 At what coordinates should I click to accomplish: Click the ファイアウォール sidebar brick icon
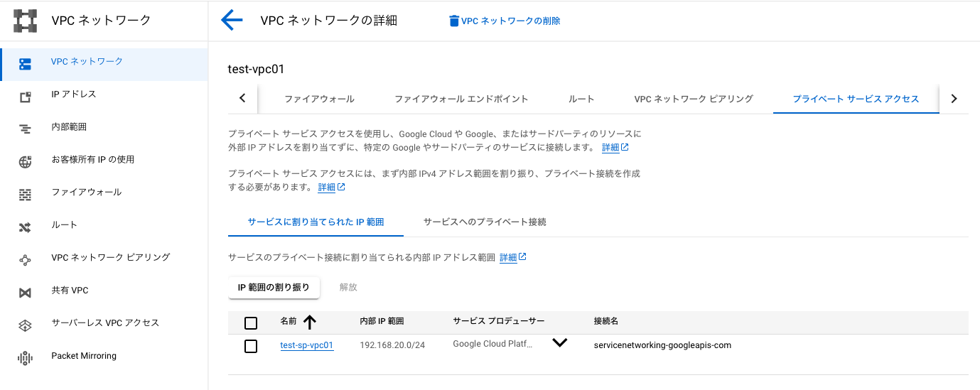click(25, 195)
